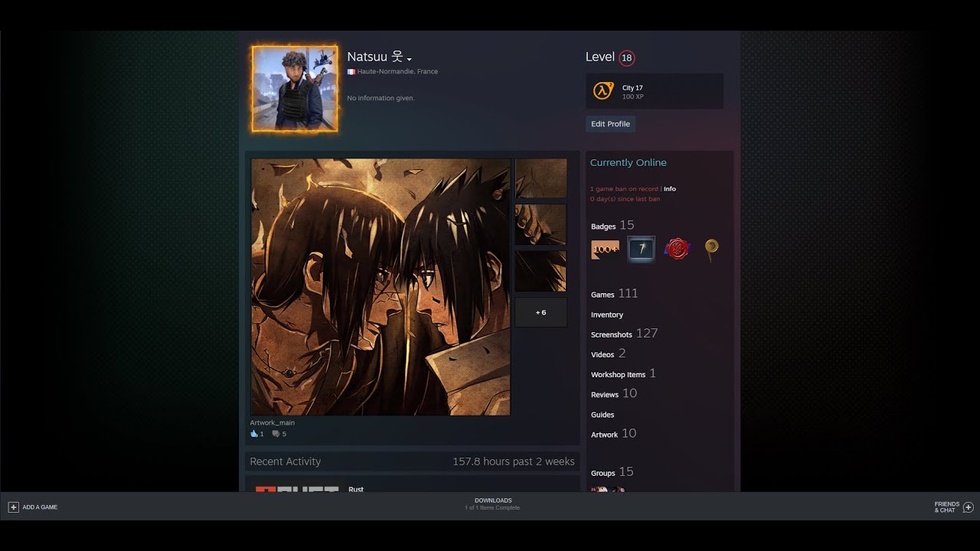Screen dimensions: 980x551
Task: Open the Info link about the game ban
Action: [670, 189]
